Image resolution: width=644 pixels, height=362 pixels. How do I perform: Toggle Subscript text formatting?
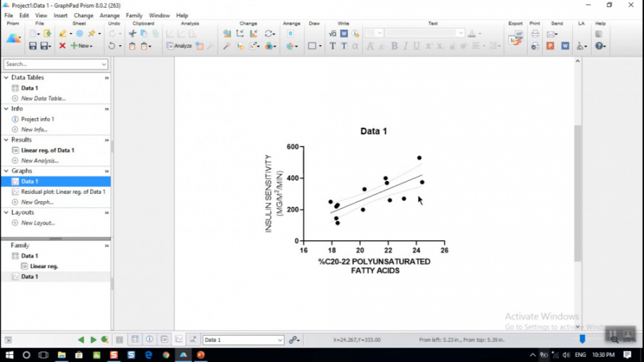[440, 46]
